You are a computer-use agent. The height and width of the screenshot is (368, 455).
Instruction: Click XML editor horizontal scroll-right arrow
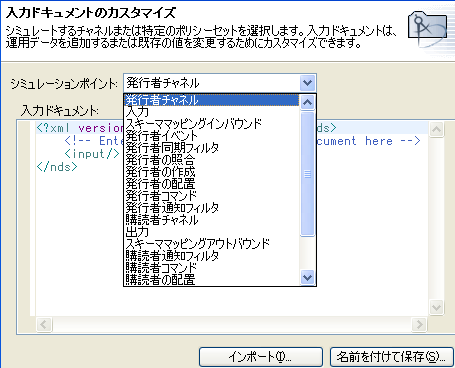(419, 324)
